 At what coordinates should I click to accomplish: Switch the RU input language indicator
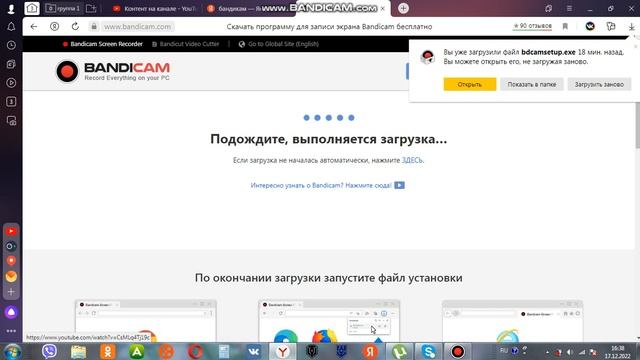[x=504, y=351]
